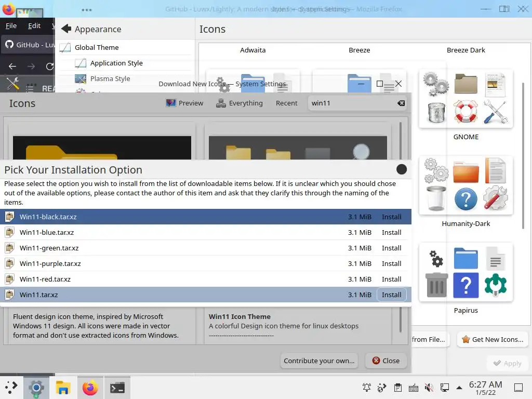Screen dimensions: 532x399
Task: Select the Breeze Dark theme label
Action: (466, 50)
